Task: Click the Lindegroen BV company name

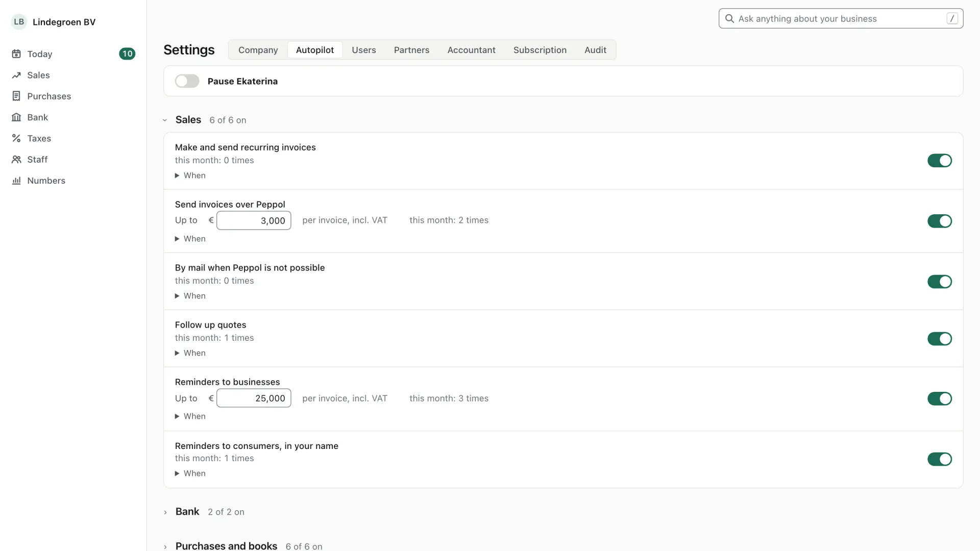Action: [x=64, y=22]
